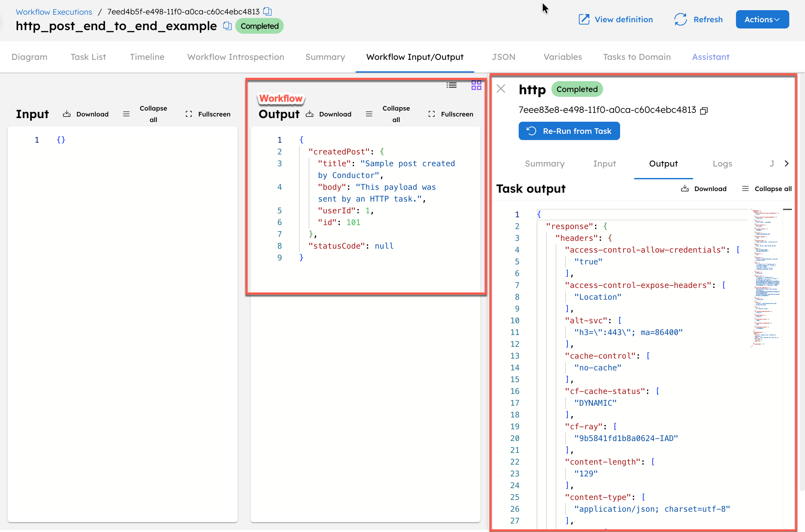Download the http Task output
Image resolution: width=805 pixels, height=532 pixels.
pyautogui.click(x=704, y=189)
